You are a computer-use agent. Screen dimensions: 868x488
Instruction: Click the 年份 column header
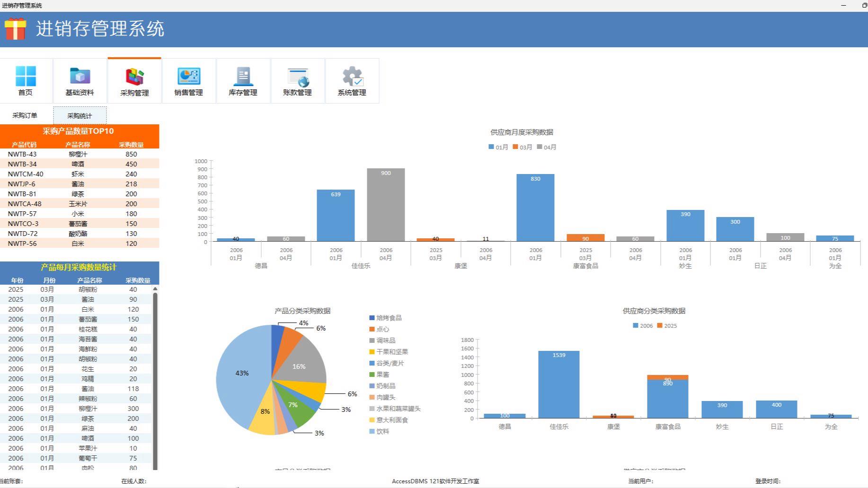coord(17,280)
